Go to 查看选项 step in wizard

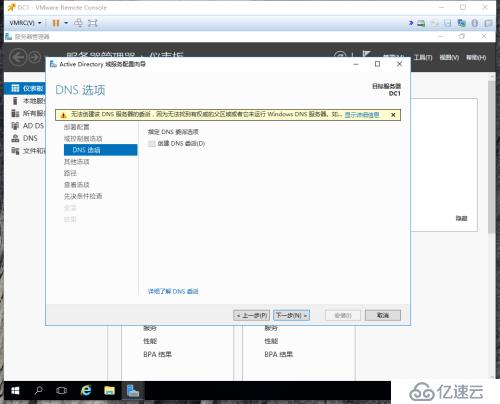[x=76, y=185]
